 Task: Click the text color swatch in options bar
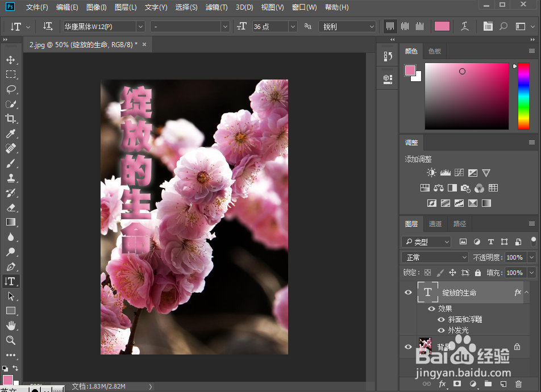pos(442,26)
